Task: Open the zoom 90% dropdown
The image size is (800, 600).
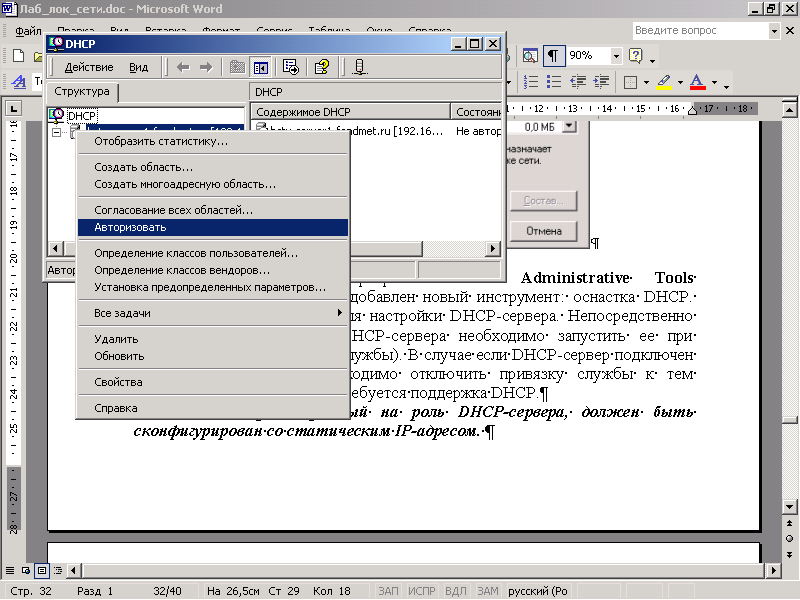Action: 616,56
